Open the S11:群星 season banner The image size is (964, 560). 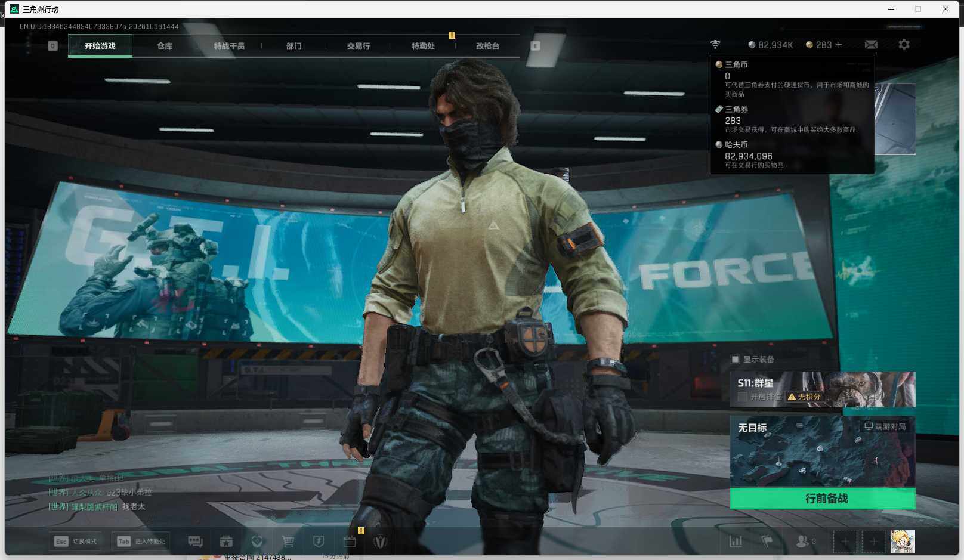tap(823, 389)
